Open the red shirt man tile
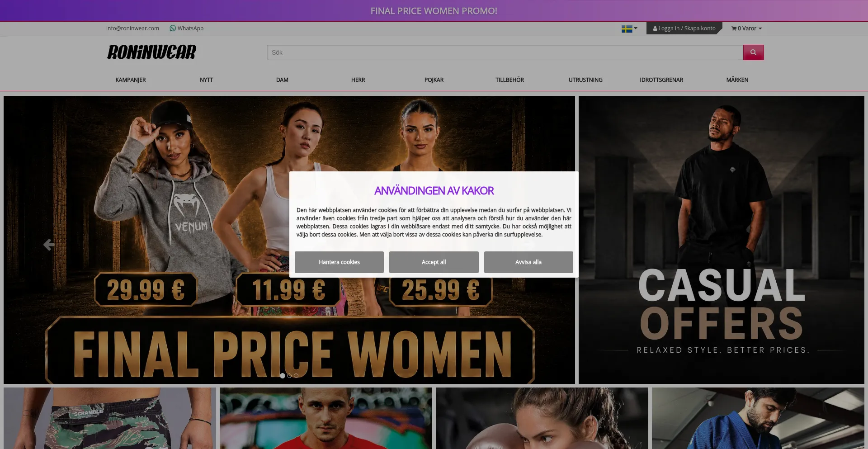 [326, 418]
